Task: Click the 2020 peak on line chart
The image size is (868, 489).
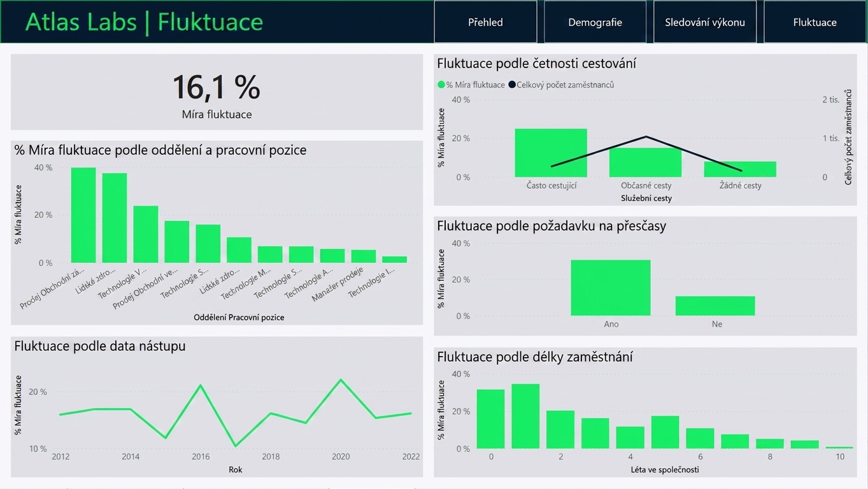Action: pos(341,379)
